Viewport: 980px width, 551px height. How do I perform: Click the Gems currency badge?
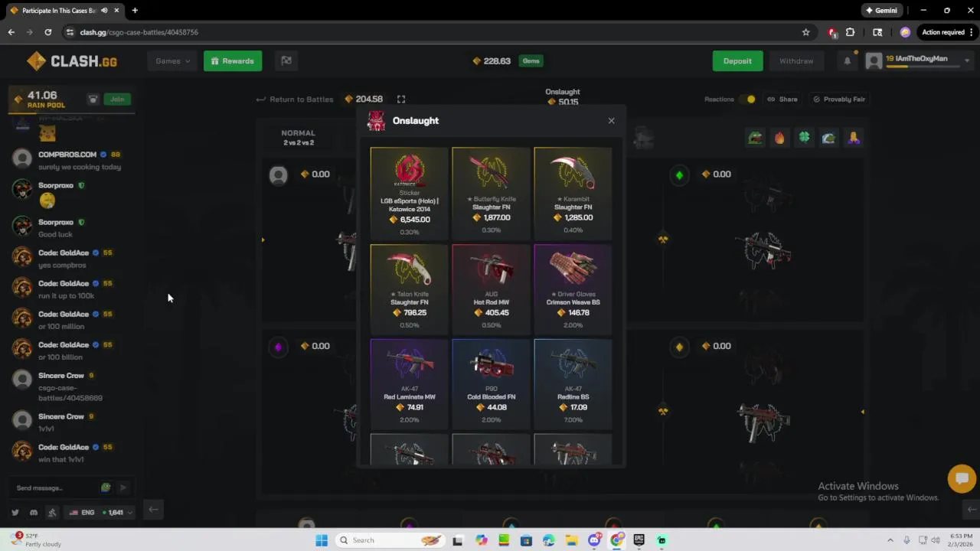[x=531, y=61]
